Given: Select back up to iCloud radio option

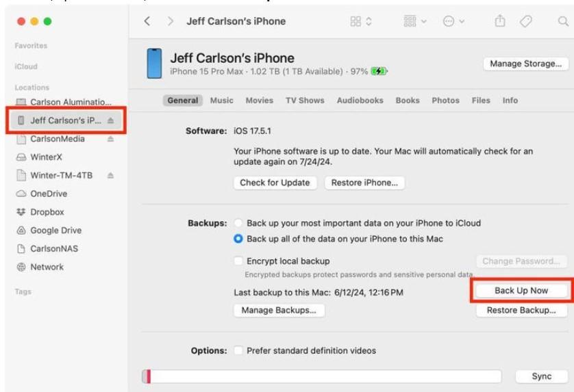Looking at the screenshot, I should pyautogui.click(x=238, y=223).
